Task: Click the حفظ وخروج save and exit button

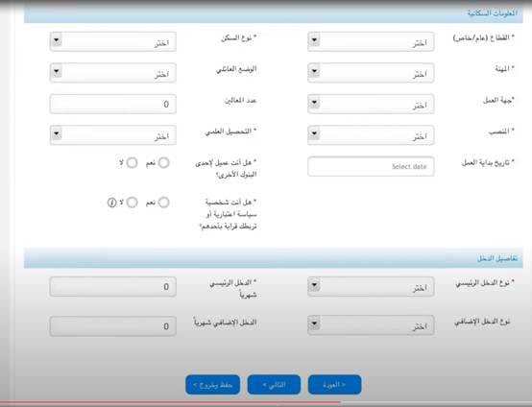Action: click(213, 385)
